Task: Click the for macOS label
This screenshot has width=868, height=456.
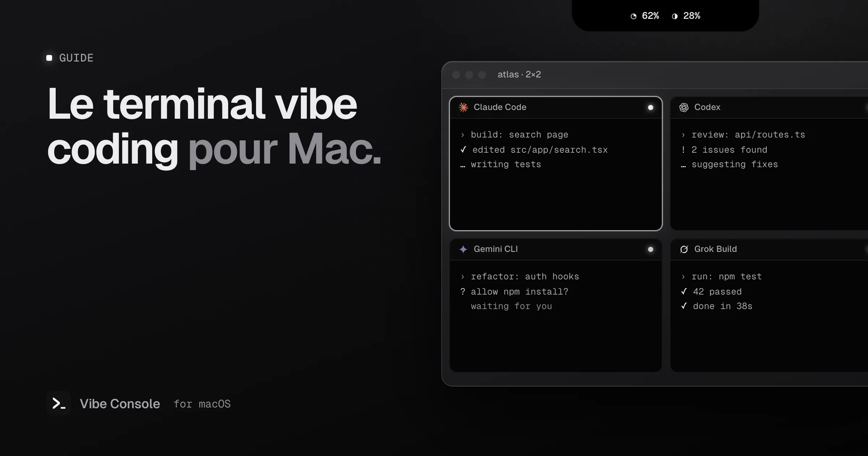Action: pyautogui.click(x=202, y=404)
